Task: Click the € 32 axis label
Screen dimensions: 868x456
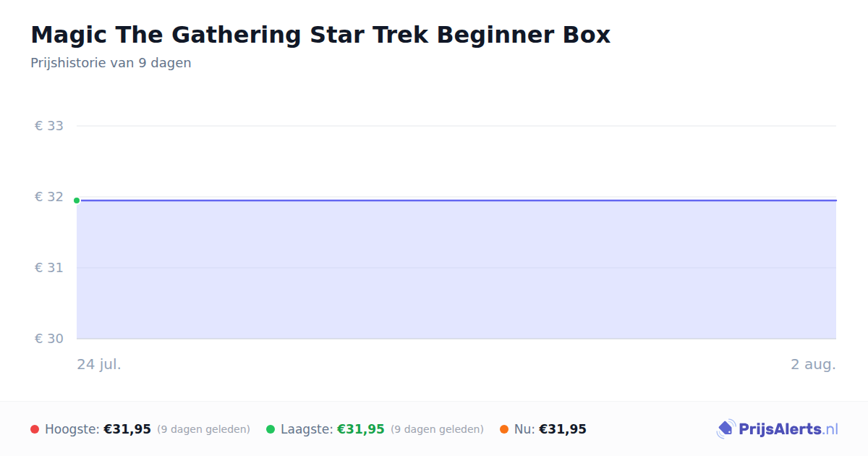Action: pos(49,197)
